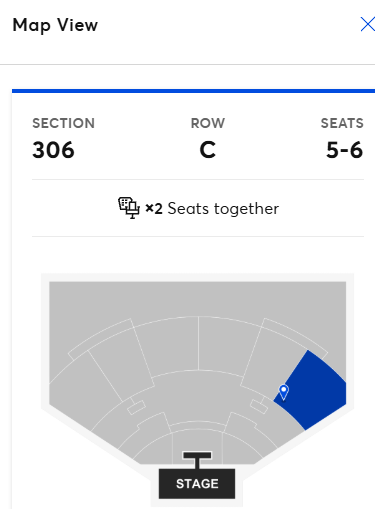Click the seats number 5-6
The image size is (375, 509).
344,150
